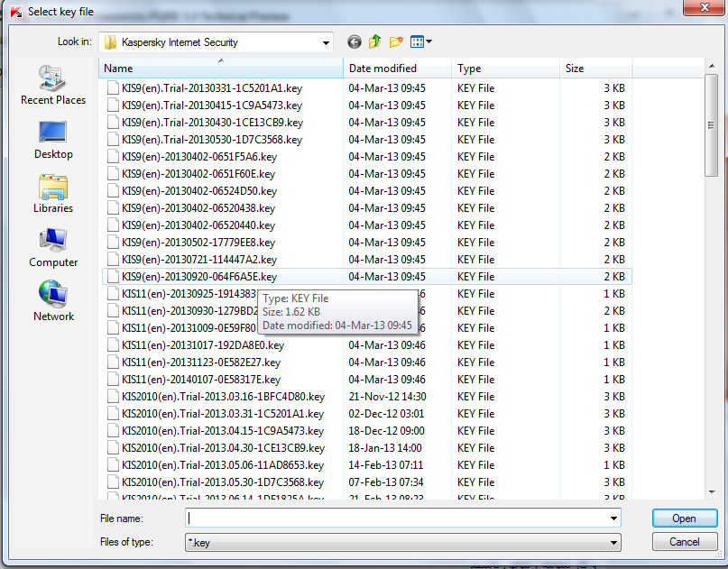
Task: Click the Cancel button
Action: (685, 542)
